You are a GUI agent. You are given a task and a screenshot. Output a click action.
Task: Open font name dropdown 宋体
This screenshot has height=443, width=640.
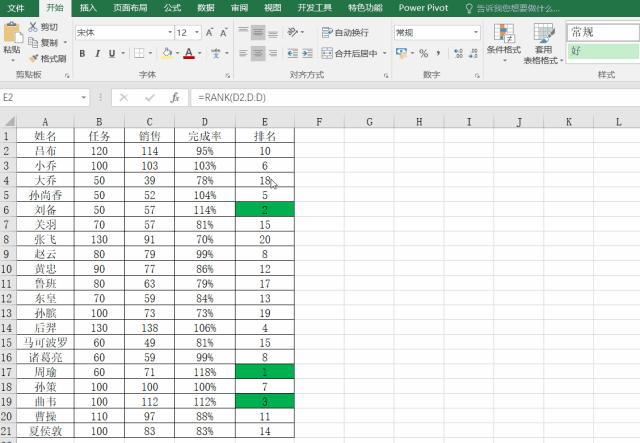pyautogui.click(x=170, y=33)
